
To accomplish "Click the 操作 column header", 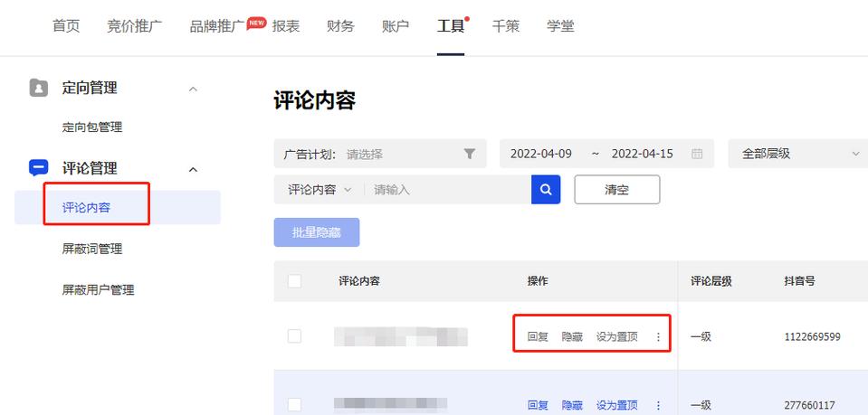I will tap(538, 281).
